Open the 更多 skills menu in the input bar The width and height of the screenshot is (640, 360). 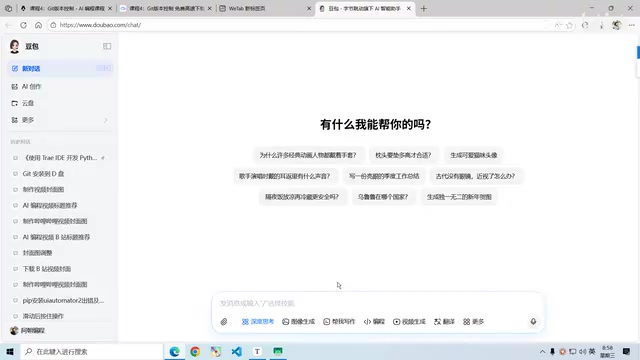pyautogui.click(x=473, y=322)
